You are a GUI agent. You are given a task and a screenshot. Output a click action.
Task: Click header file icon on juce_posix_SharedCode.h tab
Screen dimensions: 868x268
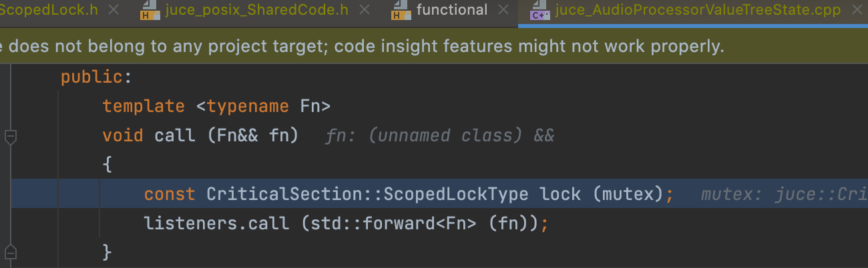(148, 11)
